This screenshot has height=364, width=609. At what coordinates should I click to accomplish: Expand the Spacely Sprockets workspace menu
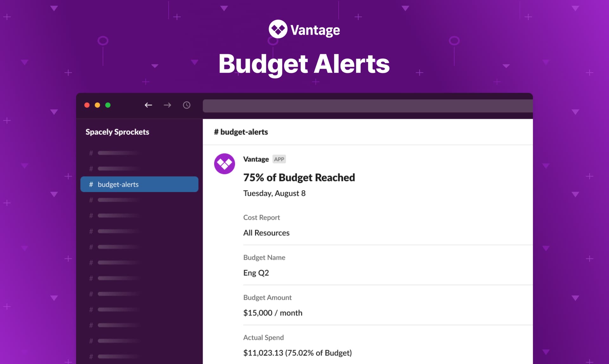coord(117,132)
